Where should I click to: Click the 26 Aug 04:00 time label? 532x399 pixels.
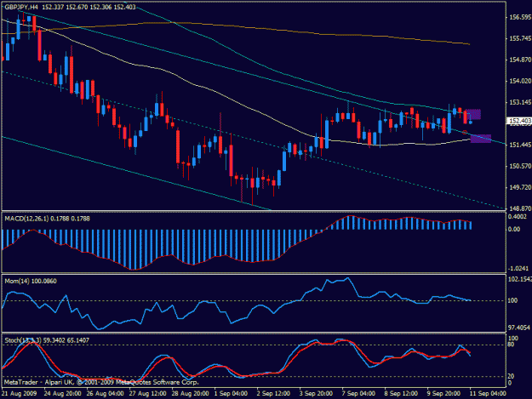coord(105,394)
